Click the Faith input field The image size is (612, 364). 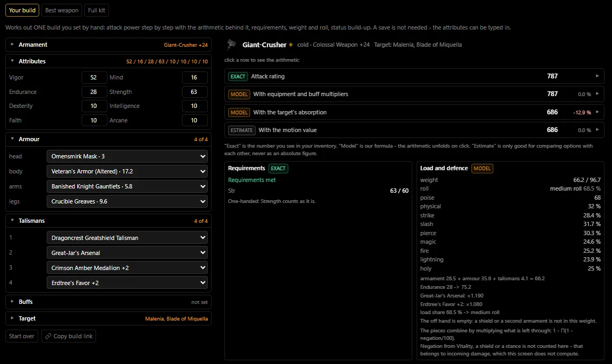pos(94,120)
